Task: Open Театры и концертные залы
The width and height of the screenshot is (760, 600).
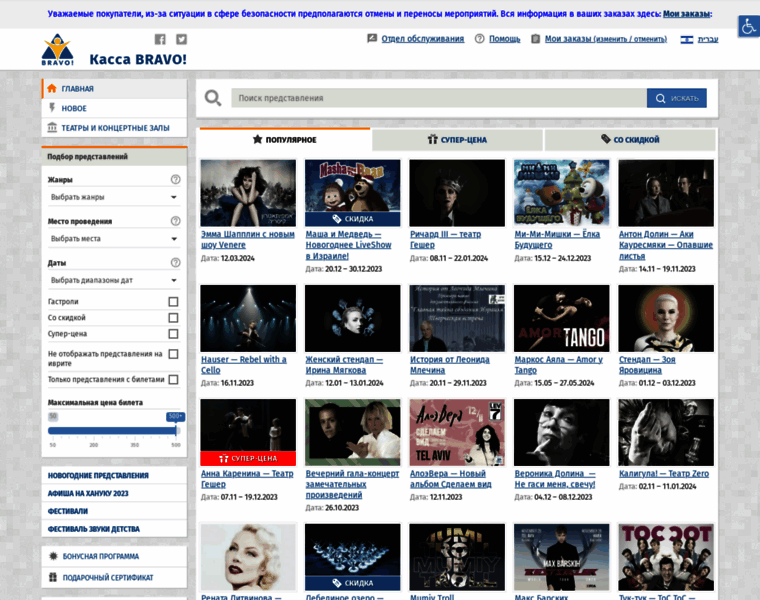Action: coord(114,128)
